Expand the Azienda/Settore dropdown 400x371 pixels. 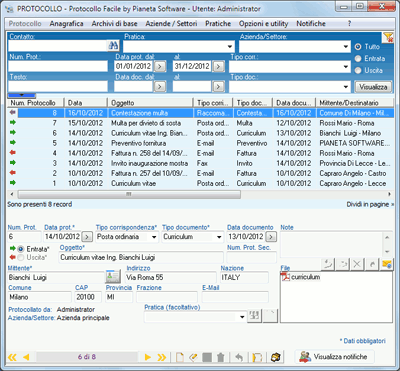(346, 47)
